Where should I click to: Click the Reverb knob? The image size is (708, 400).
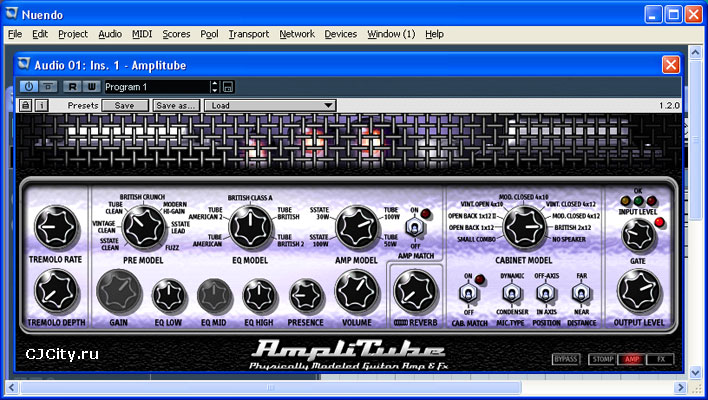coord(415,291)
